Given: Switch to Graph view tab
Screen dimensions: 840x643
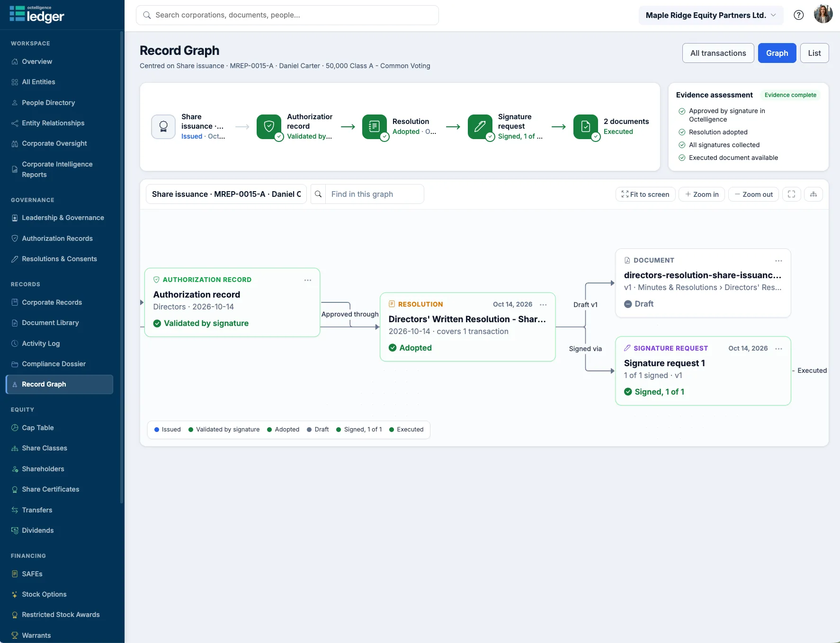Looking at the screenshot, I should pyautogui.click(x=777, y=53).
